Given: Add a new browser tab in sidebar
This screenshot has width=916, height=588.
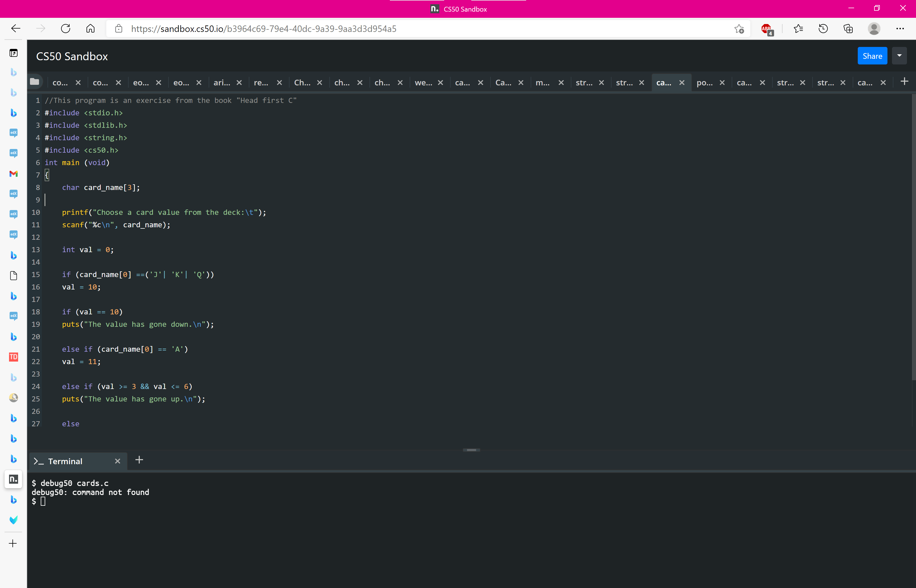Looking at the screenshot, I should point(13,543).
